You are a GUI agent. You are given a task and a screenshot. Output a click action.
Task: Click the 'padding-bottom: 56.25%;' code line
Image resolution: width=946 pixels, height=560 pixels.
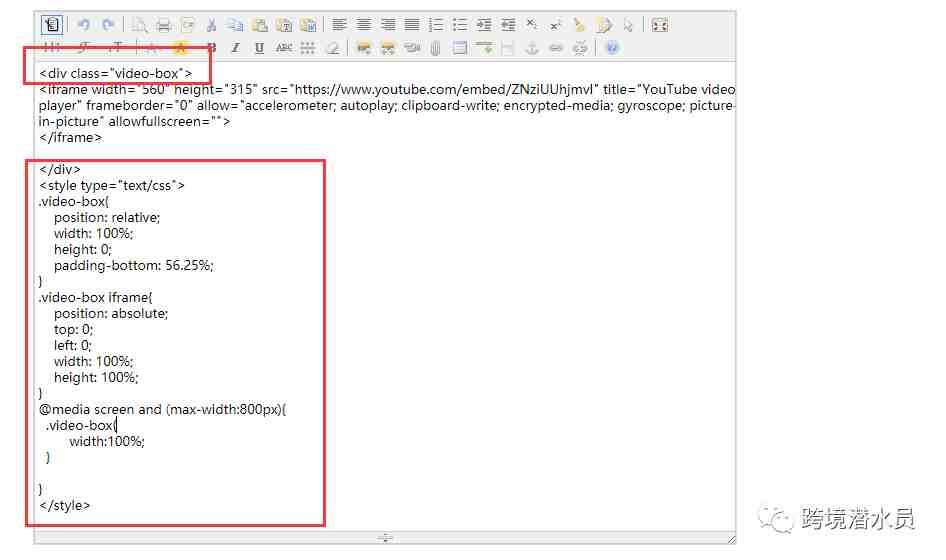pyautogui.click(x=133, y=266)
